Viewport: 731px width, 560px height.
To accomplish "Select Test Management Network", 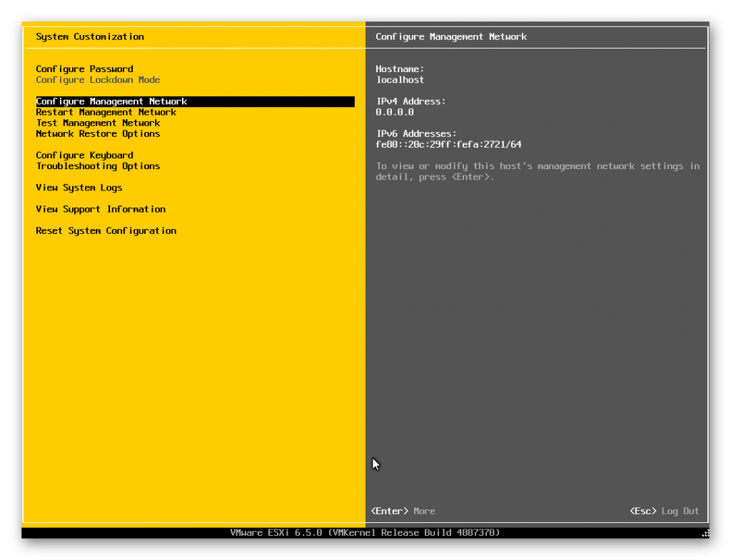I will pos(98,123).
